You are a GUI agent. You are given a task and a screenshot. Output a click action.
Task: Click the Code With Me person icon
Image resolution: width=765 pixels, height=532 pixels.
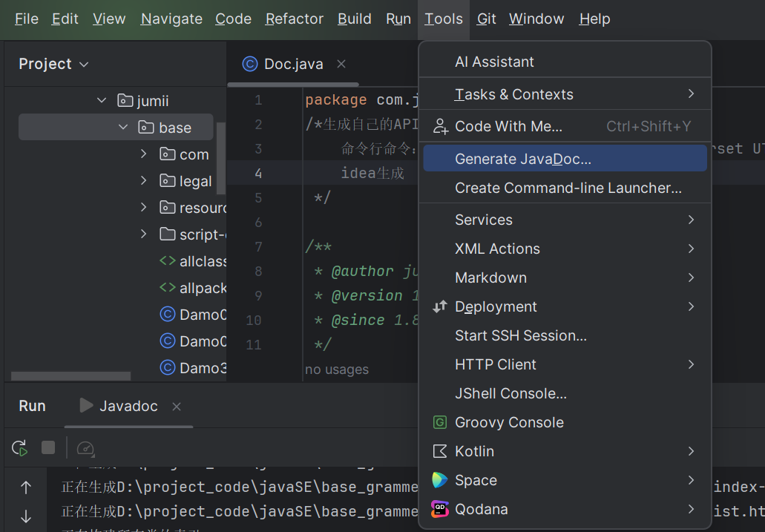(441, 126)
